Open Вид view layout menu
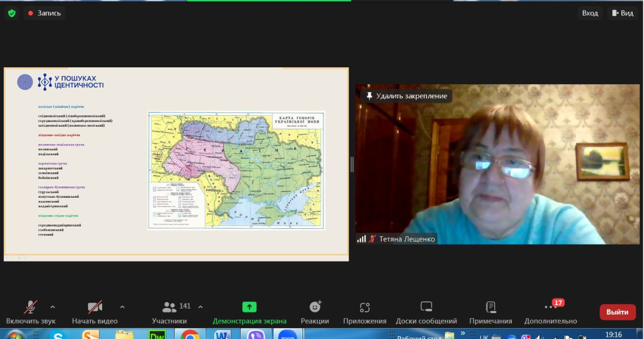Image resolution: width=644 pixels, height=339 pixels. (623, 13)
